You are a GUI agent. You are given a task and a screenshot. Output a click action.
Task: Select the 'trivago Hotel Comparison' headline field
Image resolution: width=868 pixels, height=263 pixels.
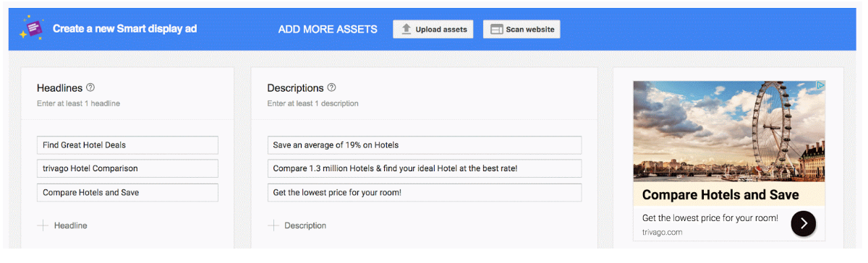pos(127,168)
